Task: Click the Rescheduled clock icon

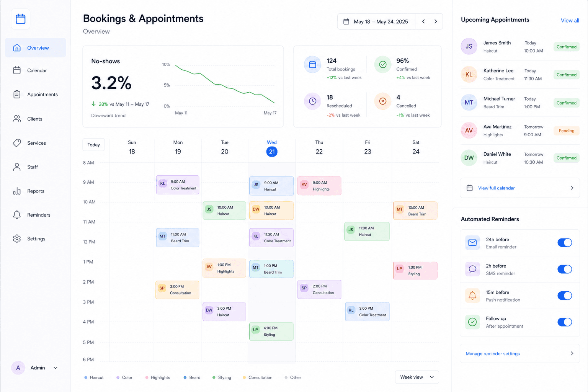Action: tap(312, 101)
